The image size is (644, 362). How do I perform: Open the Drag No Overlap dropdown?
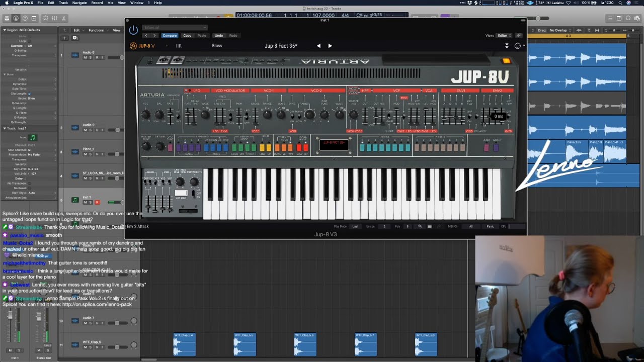coord(560,30)
